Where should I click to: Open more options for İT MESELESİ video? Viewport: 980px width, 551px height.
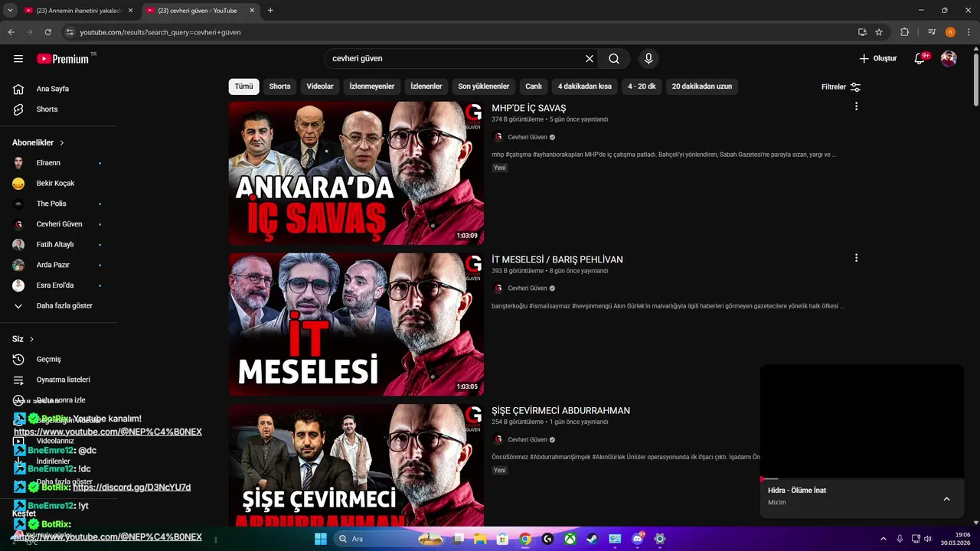856,258
